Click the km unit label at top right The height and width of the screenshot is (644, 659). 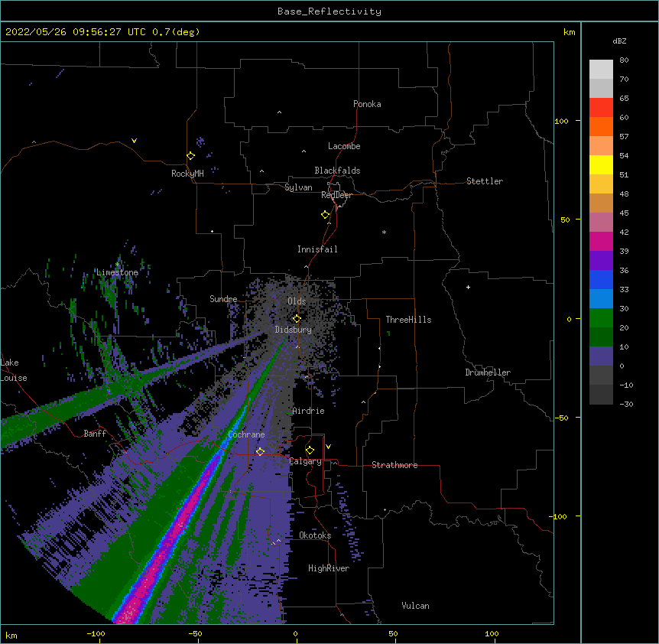pyautogui.click(x=569, y=32)
